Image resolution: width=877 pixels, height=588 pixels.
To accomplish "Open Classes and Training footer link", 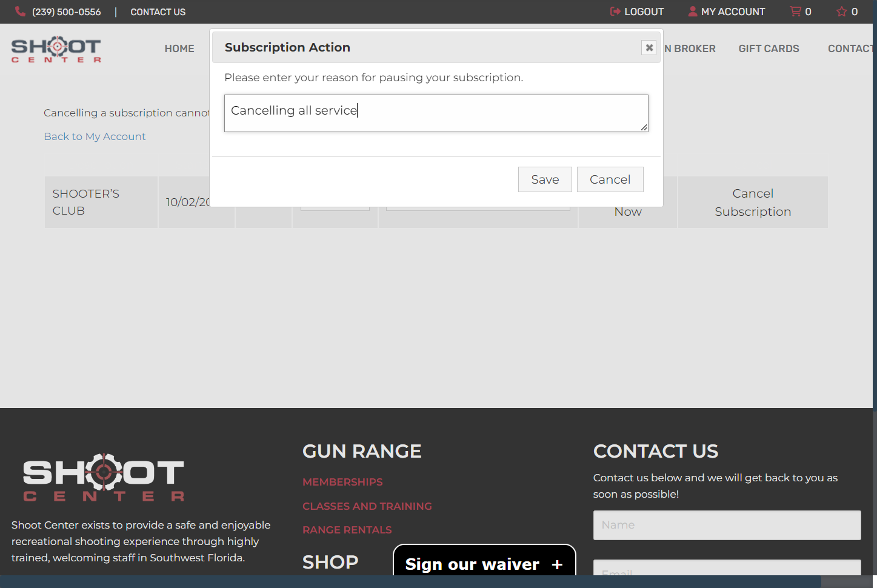I will tap(367, 506).
